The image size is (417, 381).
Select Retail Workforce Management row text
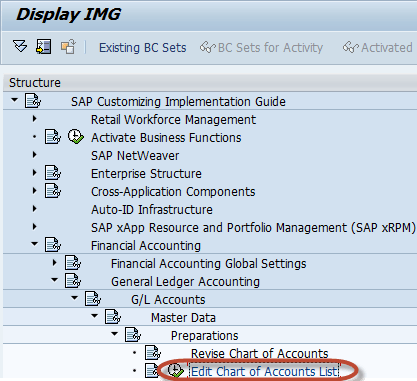173,119
